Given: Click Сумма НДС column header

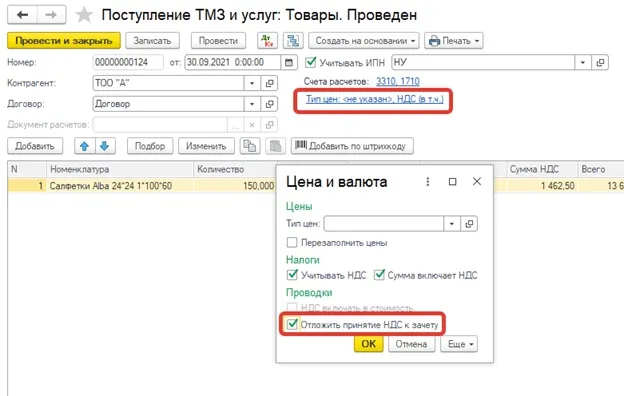Looking at the screenshot, I should coord(542,169).
